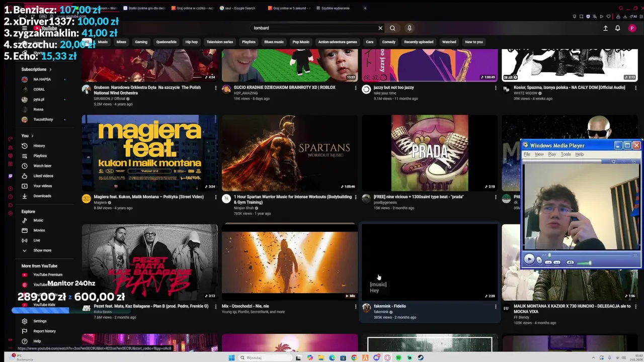The height and width of the screenshot is (362, 644).
Task: Open the purple account avatar menu
Action: pos(632,28)
